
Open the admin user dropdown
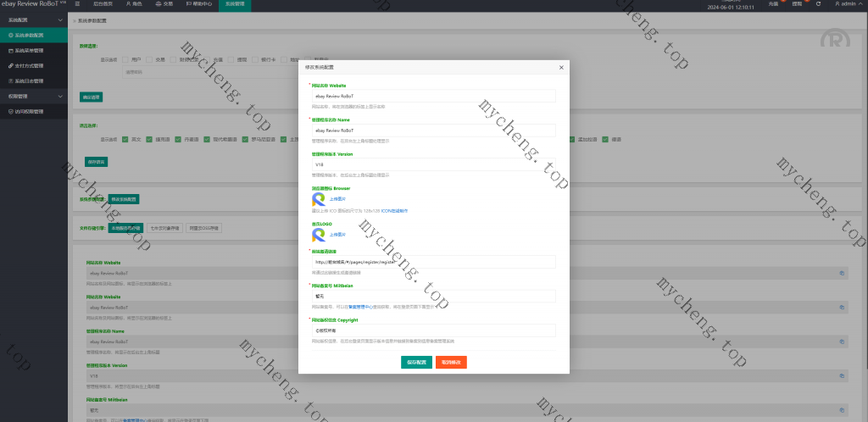pyautogui.click(x=844, y=4)
